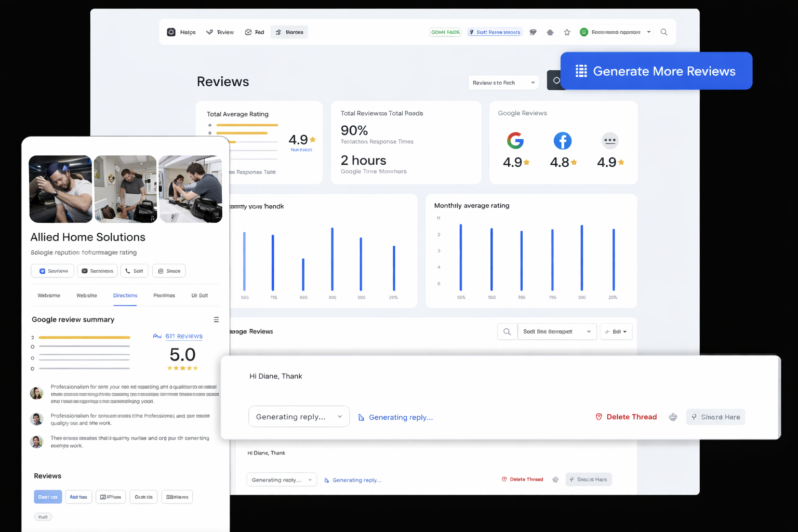Click the small gray pill below the filter chips
This screenshot has height=532, width=798.
[43, 517]
